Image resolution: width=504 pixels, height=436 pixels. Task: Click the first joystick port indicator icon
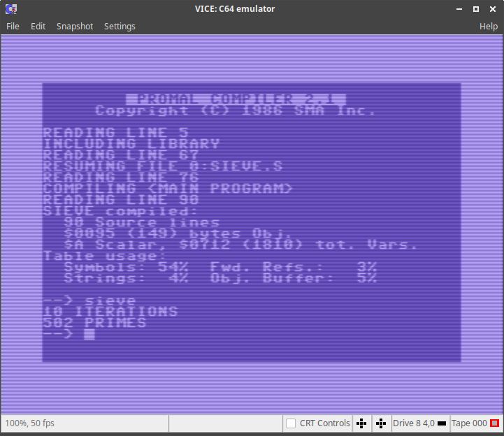tap(361, 423)
